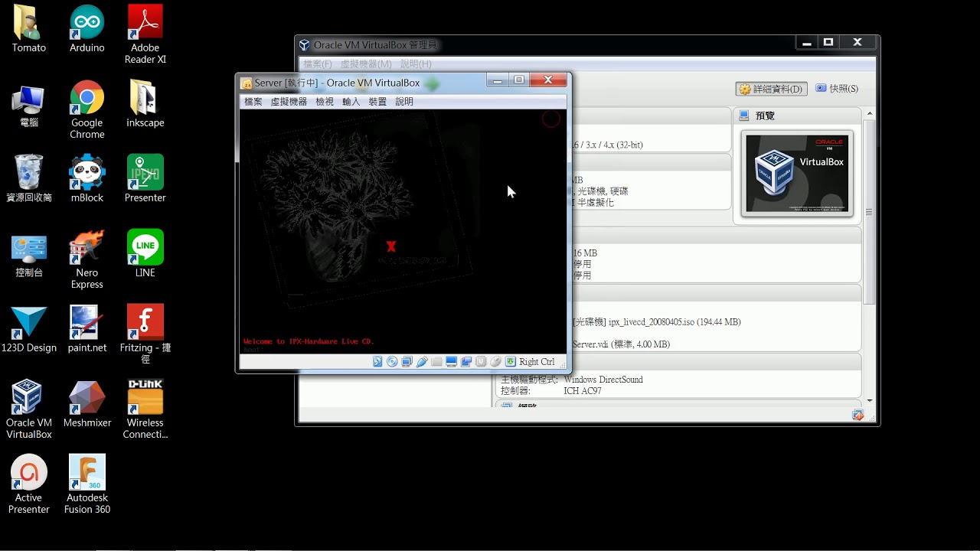980x551 pixels.
Task: Select the Meshmixer desktop shortcut
Action: pyautogui.click(x=87, y=403)
